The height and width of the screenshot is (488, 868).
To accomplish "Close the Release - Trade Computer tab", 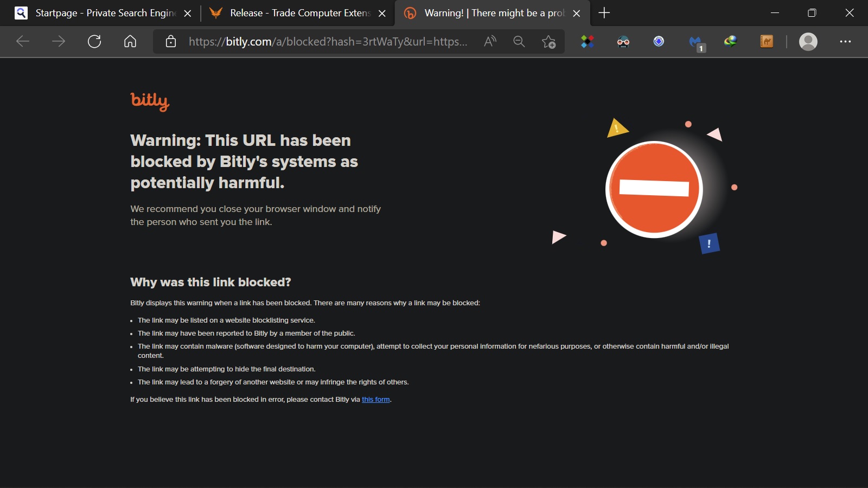I will pos(382,14).
